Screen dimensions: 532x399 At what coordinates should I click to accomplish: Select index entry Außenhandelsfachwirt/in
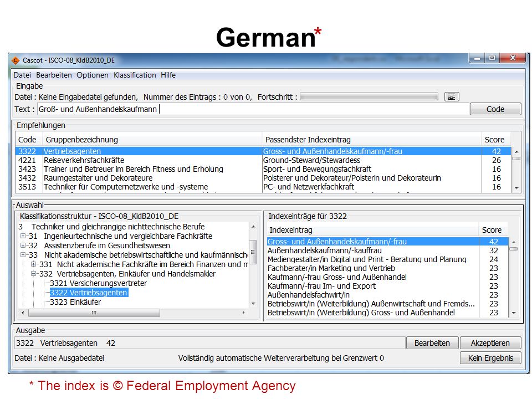[387, 294]
